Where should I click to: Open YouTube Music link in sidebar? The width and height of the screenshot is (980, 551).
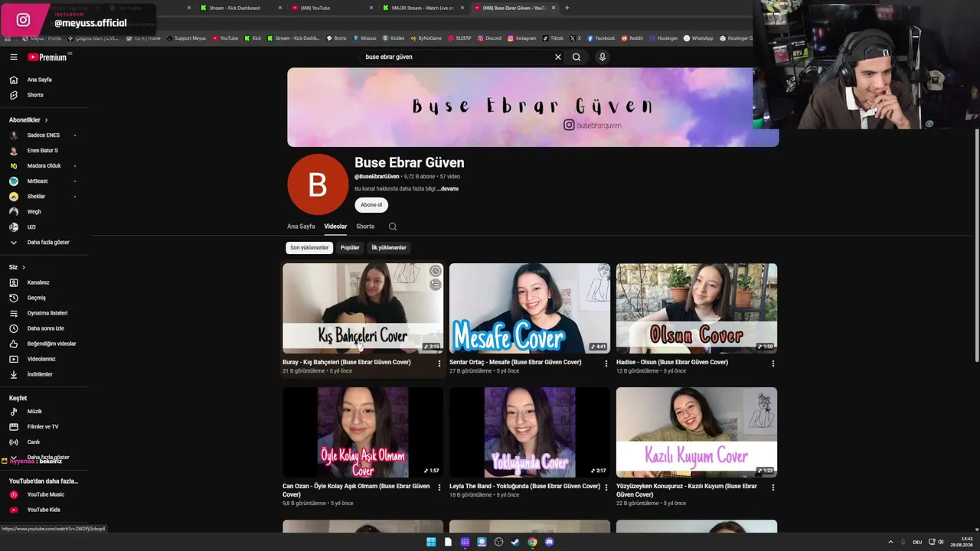click(44, 494)
